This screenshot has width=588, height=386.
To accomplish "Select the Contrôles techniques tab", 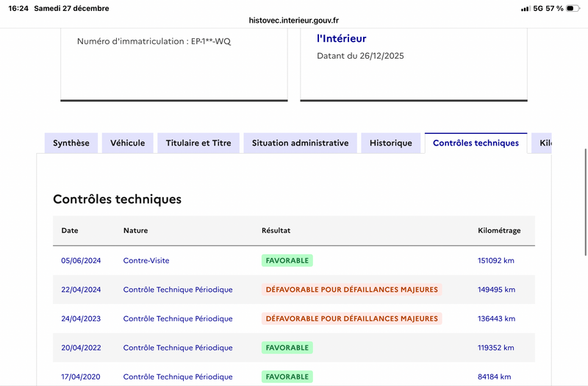I will [476, 143].
